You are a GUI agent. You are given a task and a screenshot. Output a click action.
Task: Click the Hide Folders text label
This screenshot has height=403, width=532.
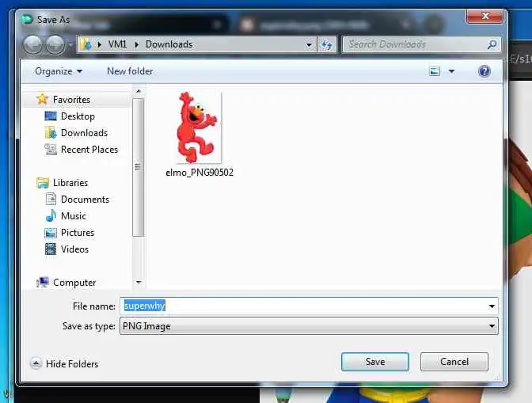(x=72, y=364)
